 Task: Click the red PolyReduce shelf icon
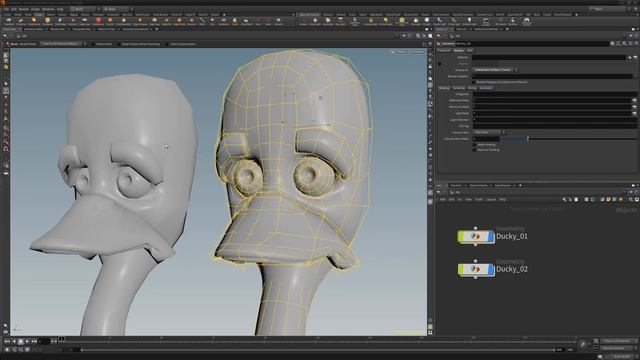coord(98,20)
